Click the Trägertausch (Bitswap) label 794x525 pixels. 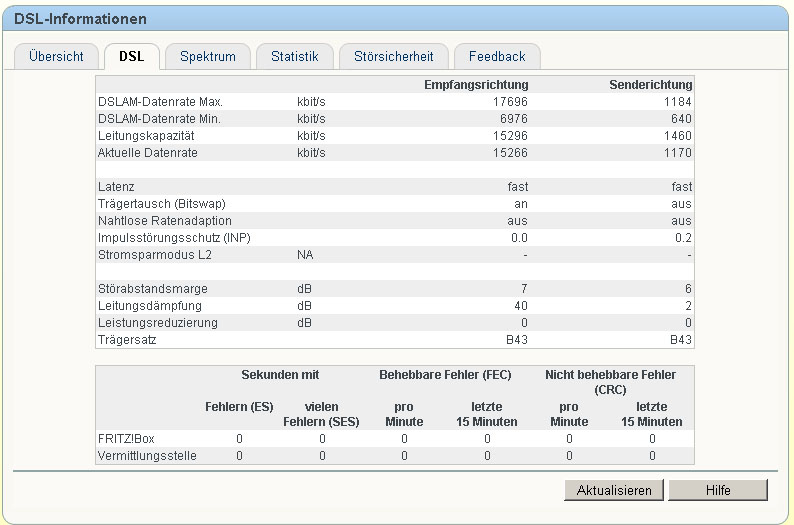click(x=162, y=204)
